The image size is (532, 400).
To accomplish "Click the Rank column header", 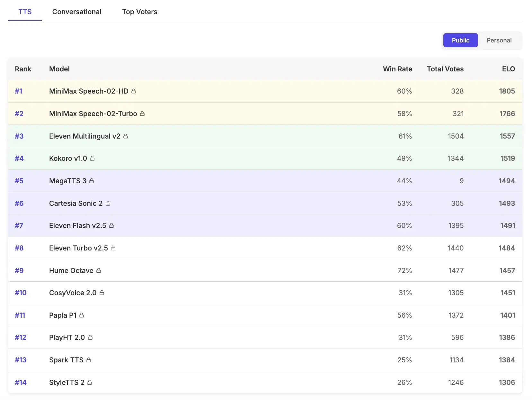I will click(x=23, y=69).
